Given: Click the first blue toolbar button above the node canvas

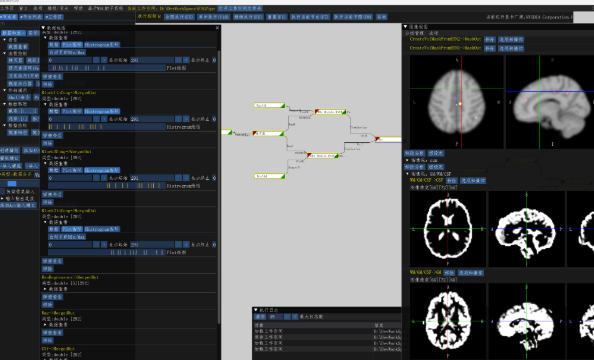Looking at the screenshot, I should click(x=180, y=17).
